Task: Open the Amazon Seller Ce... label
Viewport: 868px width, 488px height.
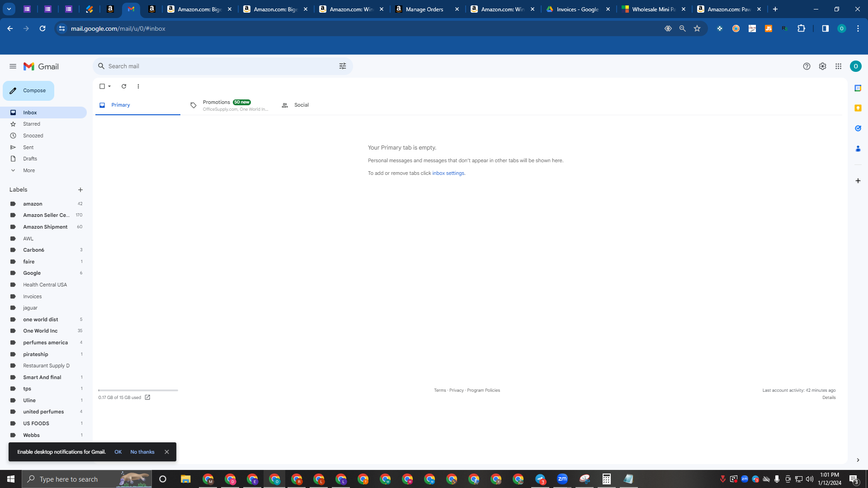Action: pos(43,215)
